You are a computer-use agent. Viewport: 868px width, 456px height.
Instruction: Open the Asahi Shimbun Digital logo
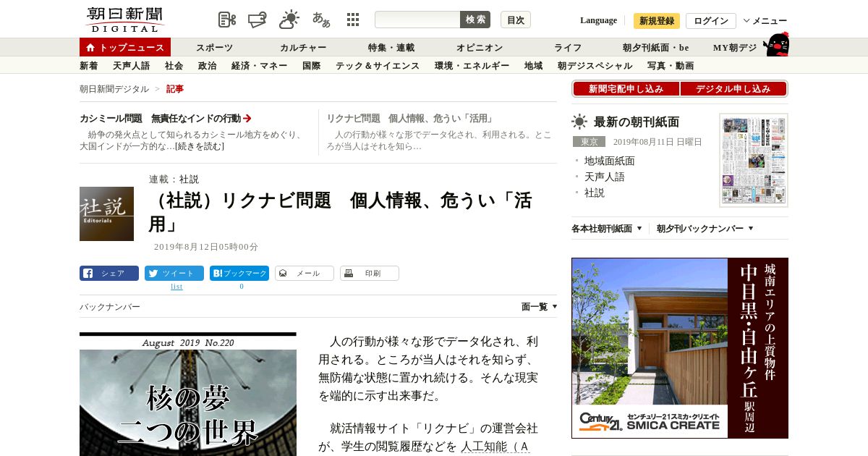(x=124, y=20)
